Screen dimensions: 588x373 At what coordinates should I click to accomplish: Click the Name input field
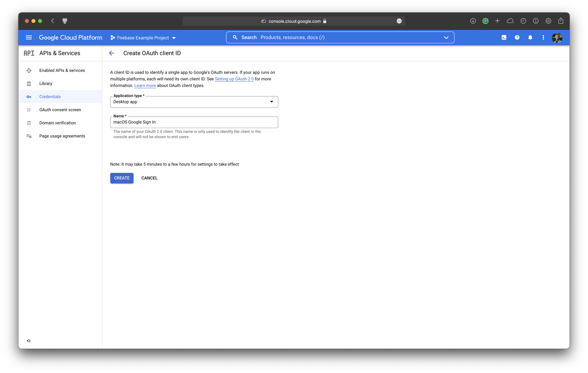pos(194,122)
